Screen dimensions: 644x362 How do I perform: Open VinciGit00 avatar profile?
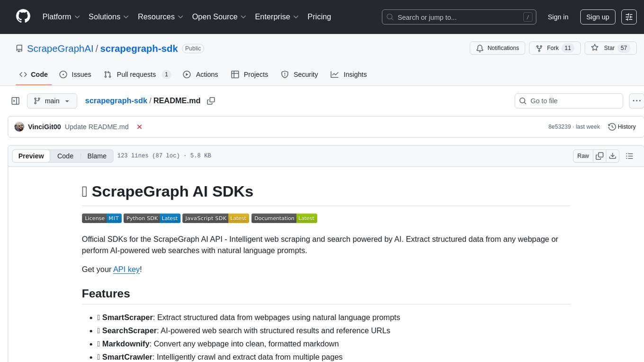pyautogui.click(x=19, y=127)
